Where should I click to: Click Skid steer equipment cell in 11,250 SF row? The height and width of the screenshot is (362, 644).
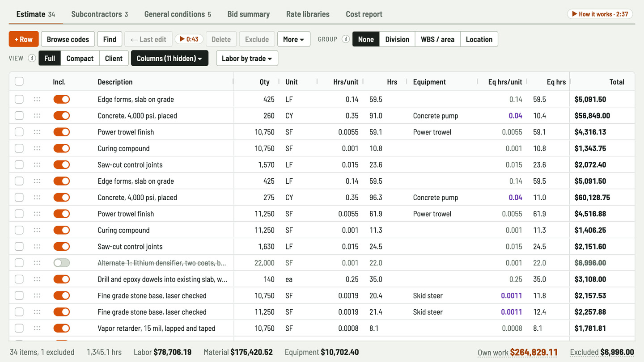click(428, 312)
